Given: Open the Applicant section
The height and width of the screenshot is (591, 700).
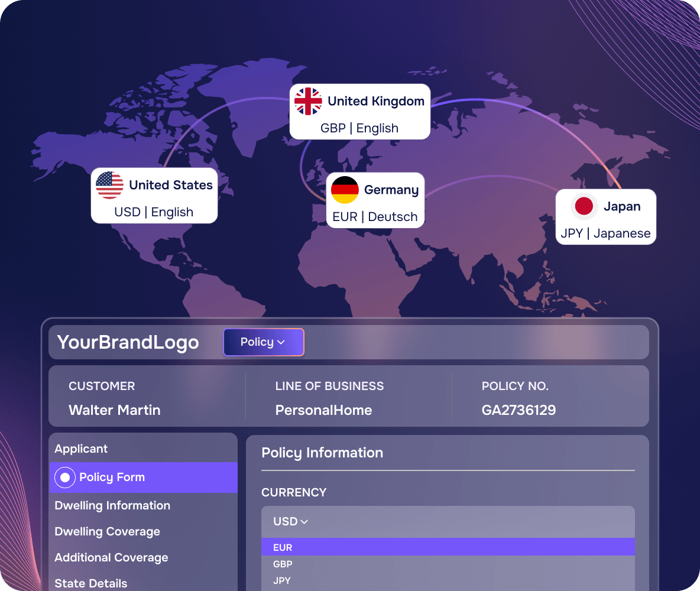Looking at the screenshot, I should 81,449.
